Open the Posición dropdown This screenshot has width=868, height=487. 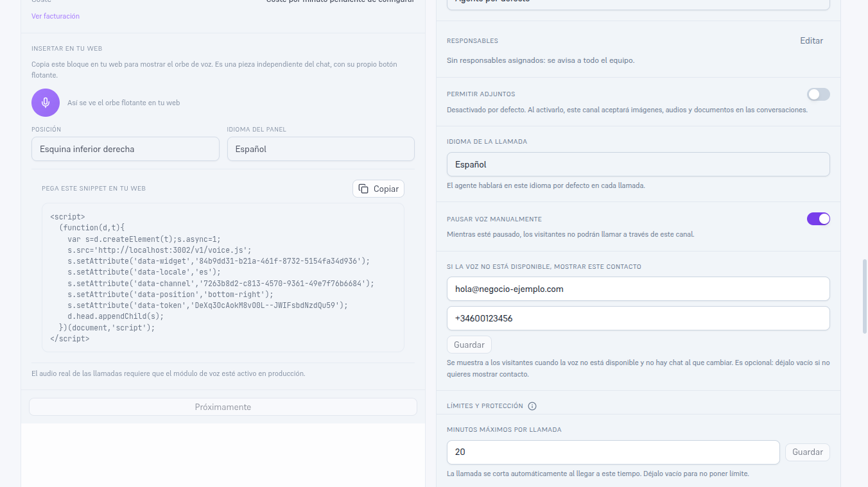pyautogui.click(x=125, y=149)
